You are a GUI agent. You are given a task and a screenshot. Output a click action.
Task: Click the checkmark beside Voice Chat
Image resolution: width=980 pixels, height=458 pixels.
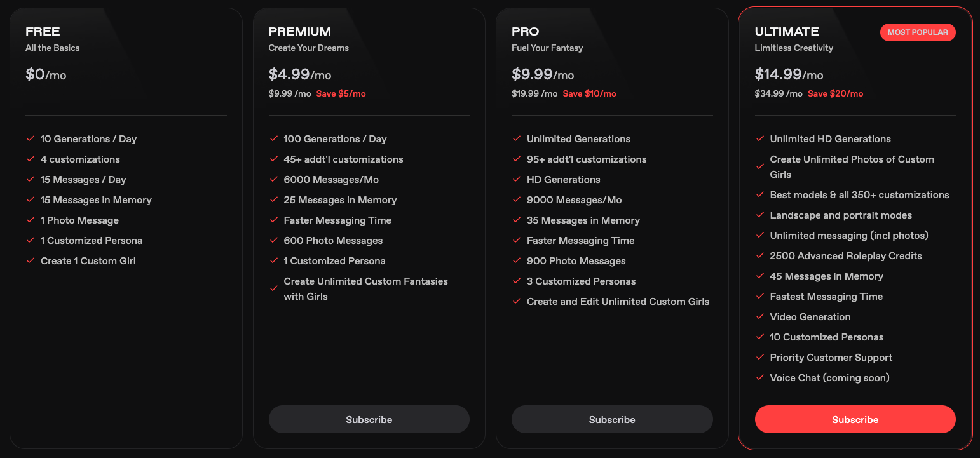(759, 378)
